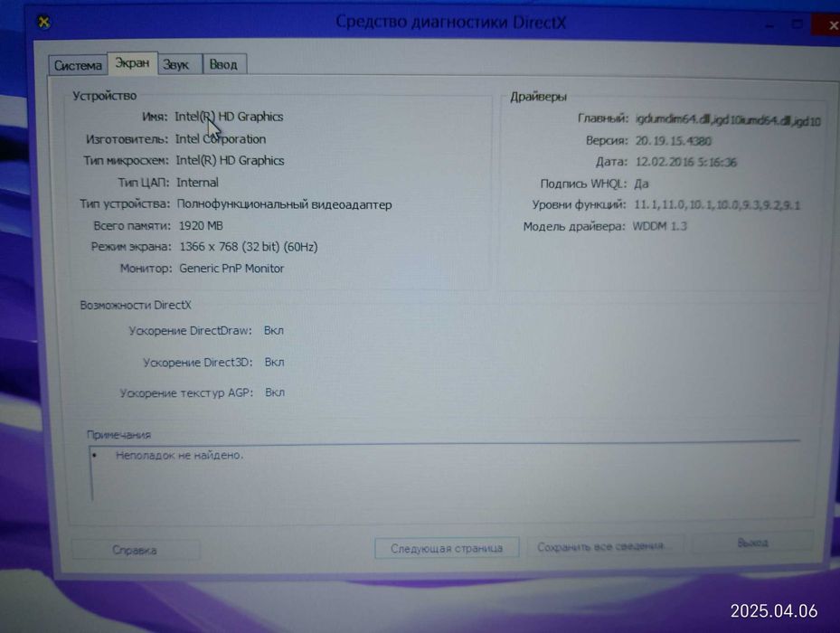Click the DirectX icon in the title bar

(x=44, y=22)
